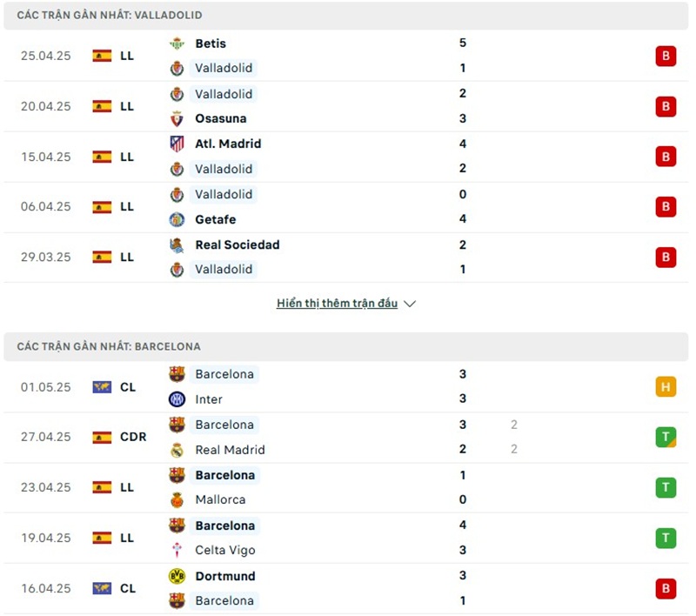The width and height of the screenshot is (696, 616).
Task: Click the Real Sociedad crest icon
Action: pyautogui.click(x=177, y=244)
